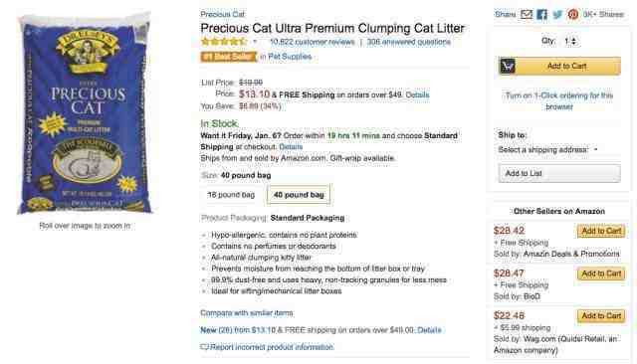Screen dimensions: 637x364
Task: Share product on Facebook
Action: pos(541,14)
